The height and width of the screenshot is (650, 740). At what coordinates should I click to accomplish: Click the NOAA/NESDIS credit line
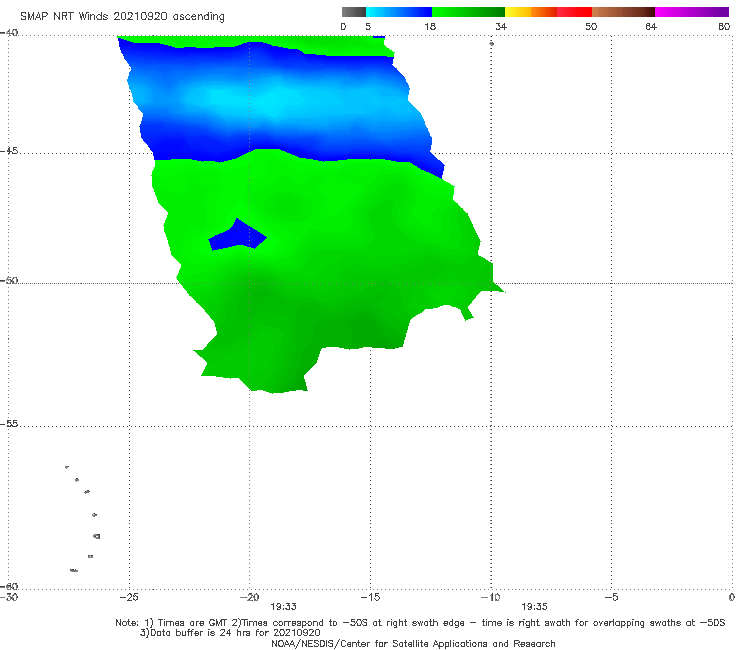(x=413, y=644)
